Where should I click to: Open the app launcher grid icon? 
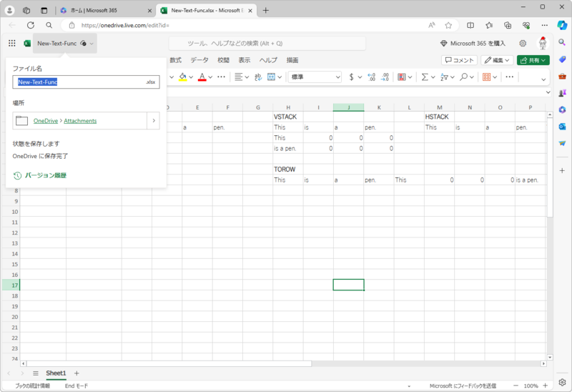(11, 44)
